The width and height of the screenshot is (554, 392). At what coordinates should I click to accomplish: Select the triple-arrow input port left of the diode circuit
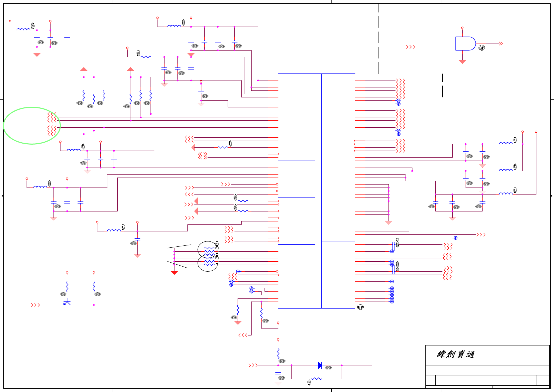(x=253, y=365)
